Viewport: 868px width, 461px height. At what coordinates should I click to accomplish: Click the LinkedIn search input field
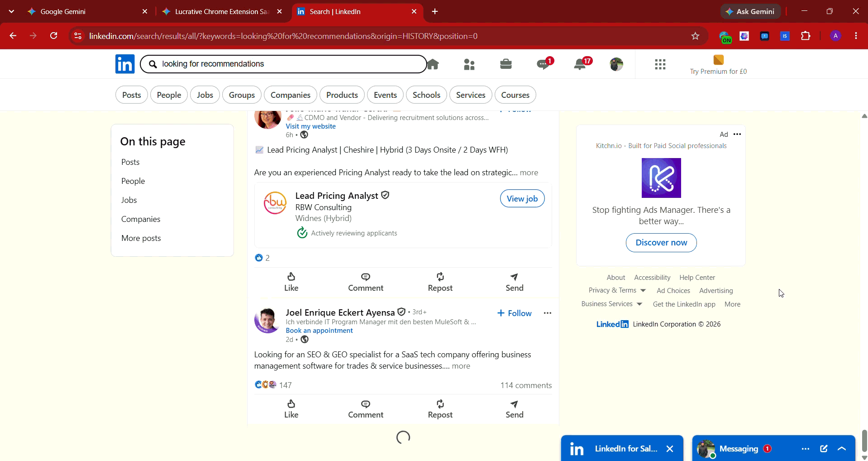click(x=284, y=64)
